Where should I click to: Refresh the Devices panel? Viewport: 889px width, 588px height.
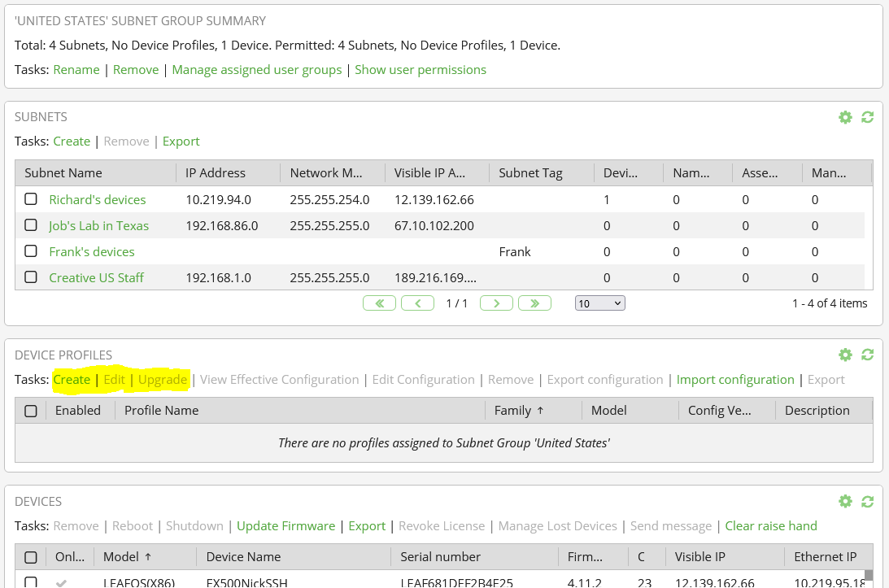point(867,502)
